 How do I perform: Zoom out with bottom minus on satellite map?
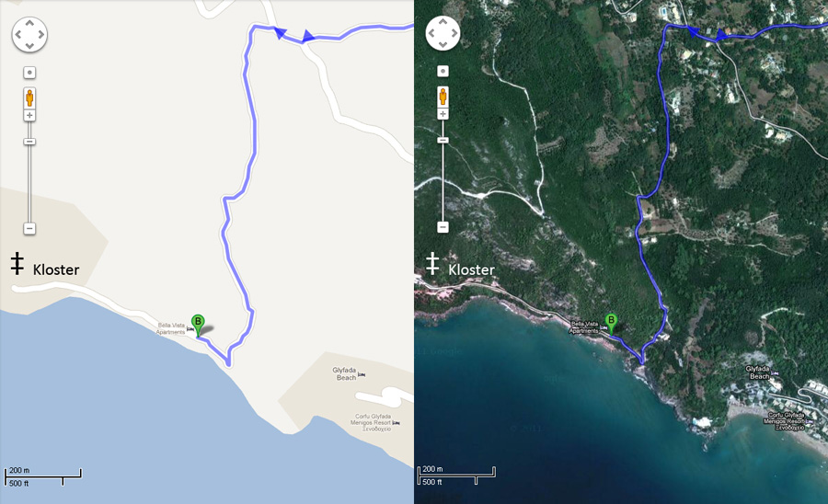(443, 227)
